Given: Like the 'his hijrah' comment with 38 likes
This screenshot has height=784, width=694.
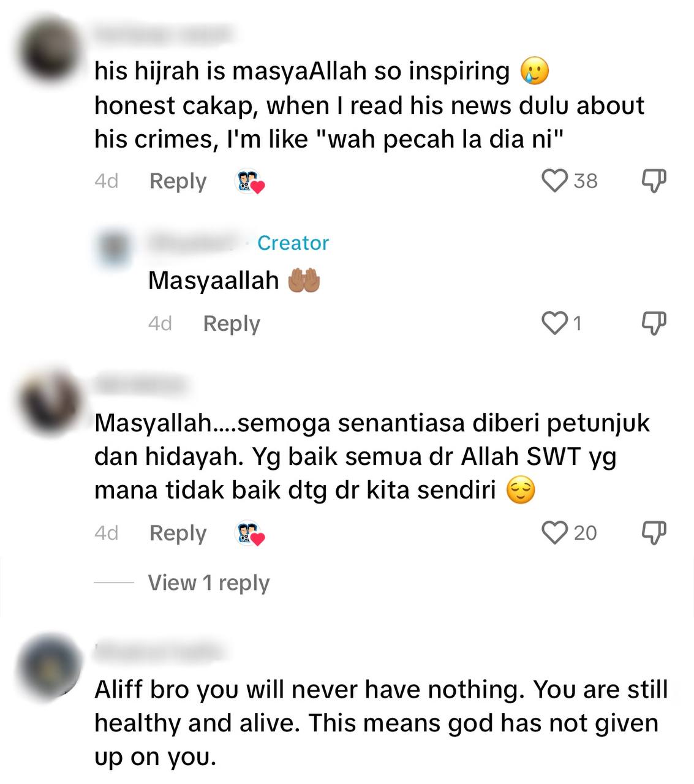Looking at the screenshot, I should point(555,181).
